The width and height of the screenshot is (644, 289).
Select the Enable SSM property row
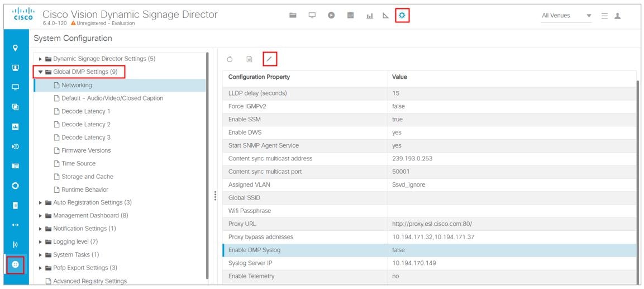click(x=429, y=120)
